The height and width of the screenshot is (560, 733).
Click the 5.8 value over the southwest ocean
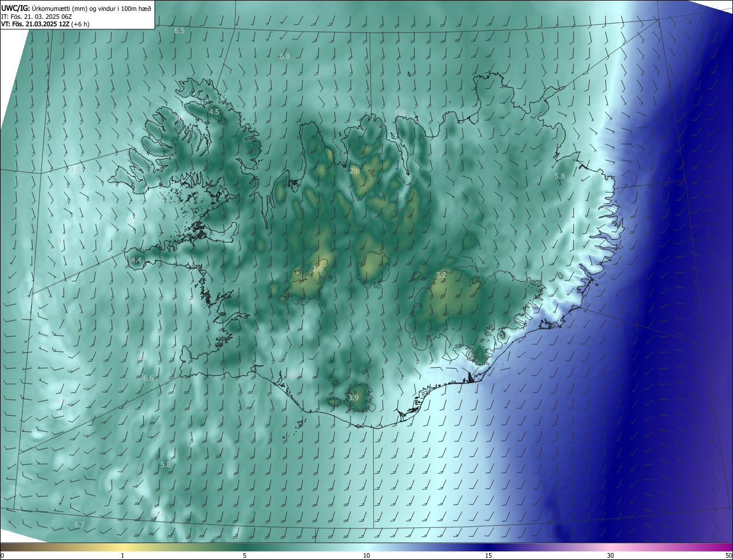165,464
